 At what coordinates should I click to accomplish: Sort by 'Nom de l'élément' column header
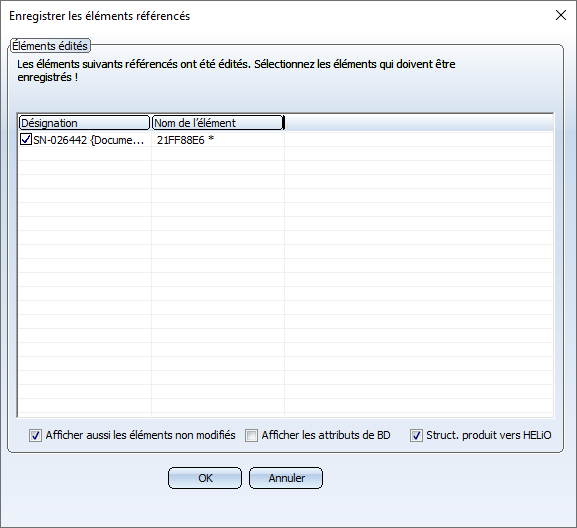(x=218, y=123)
